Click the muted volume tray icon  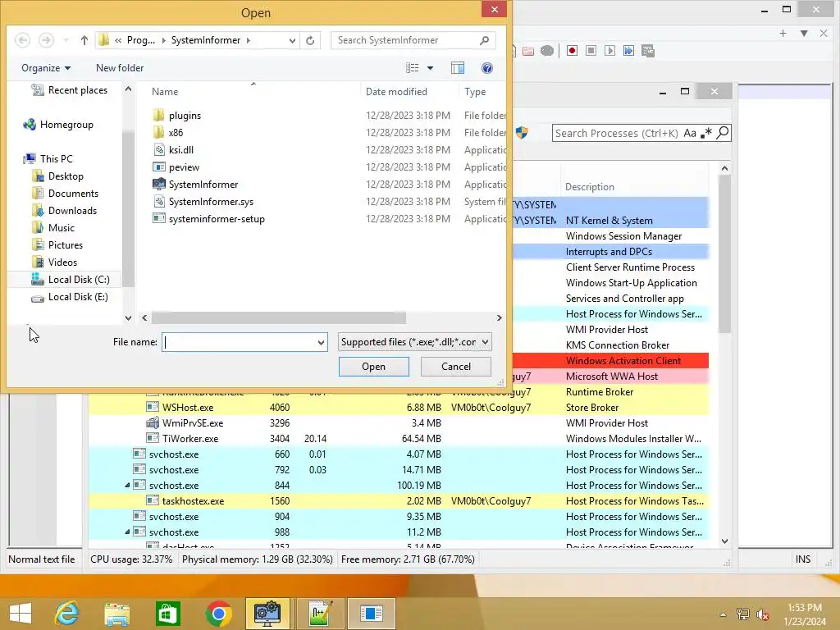coord(762,614)
